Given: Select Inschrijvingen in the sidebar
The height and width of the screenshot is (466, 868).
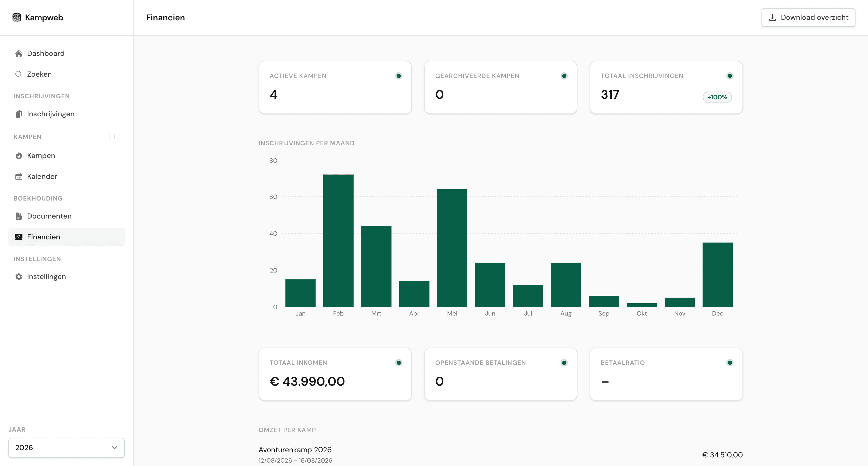Looking at the screenshot, I should (x=51, y=114).
